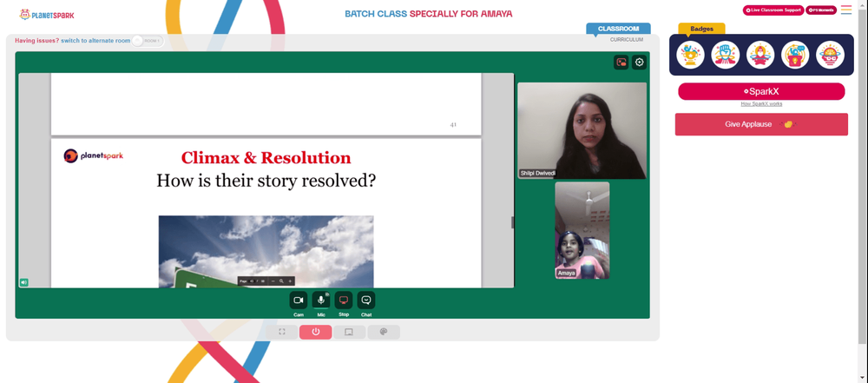
Task: Click the Give Applause button
Action: pyautogui.click(x=761, y=124)
